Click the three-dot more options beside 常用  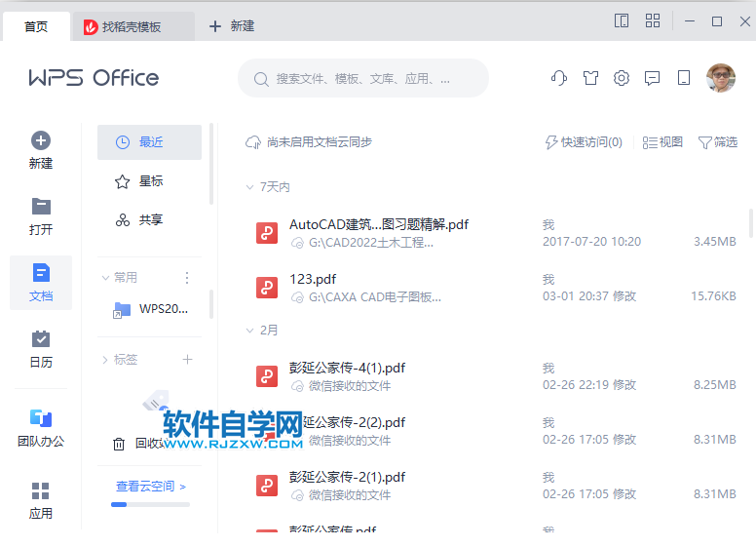(187, 277)
